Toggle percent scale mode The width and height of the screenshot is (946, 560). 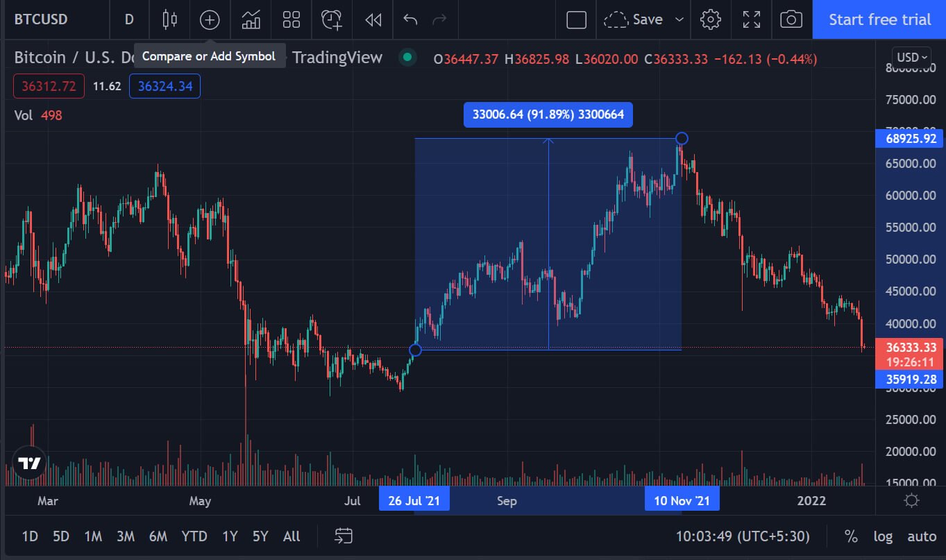pyautogui.click(x=851, y=536)
